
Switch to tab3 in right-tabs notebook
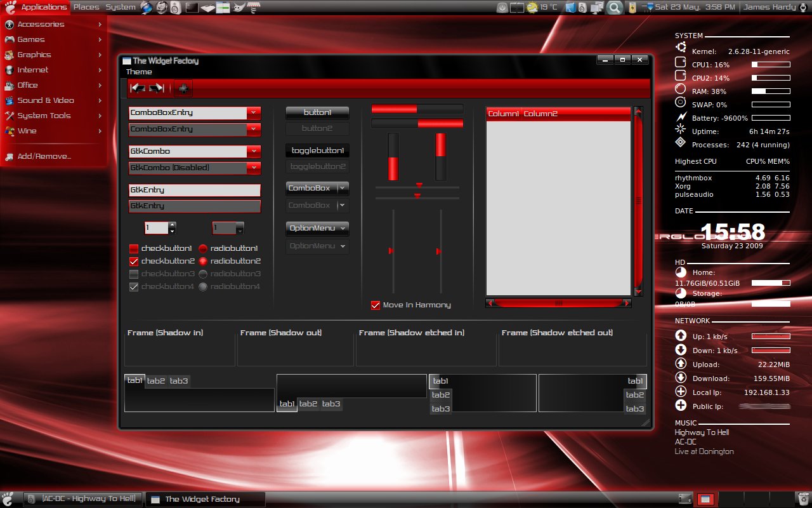tap(635, 409)
